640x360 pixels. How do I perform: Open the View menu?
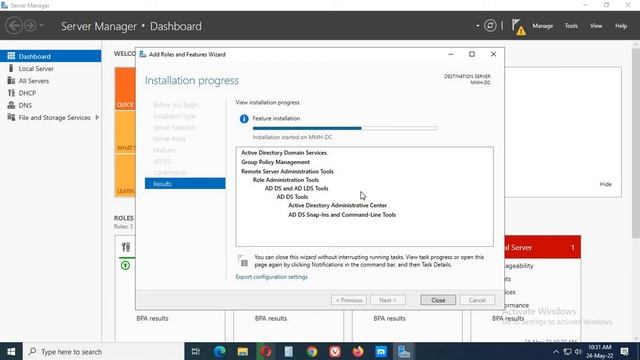[x=596, y=26]
